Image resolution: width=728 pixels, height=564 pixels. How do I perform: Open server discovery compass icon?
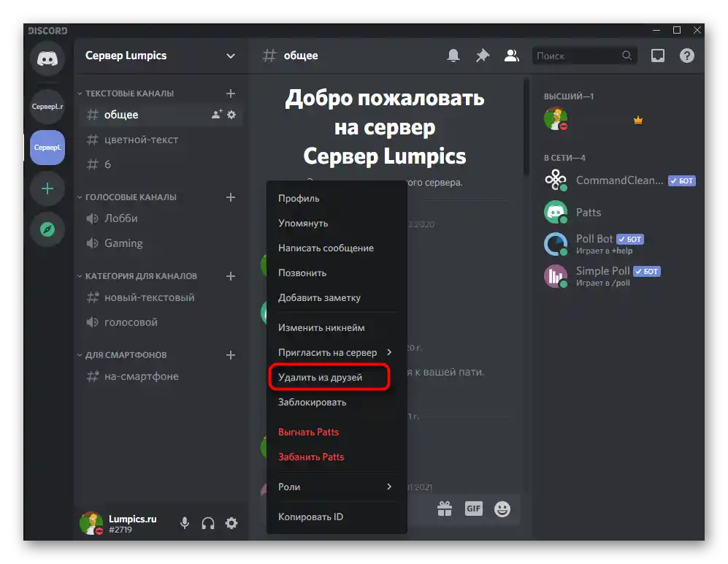point(47,229)
